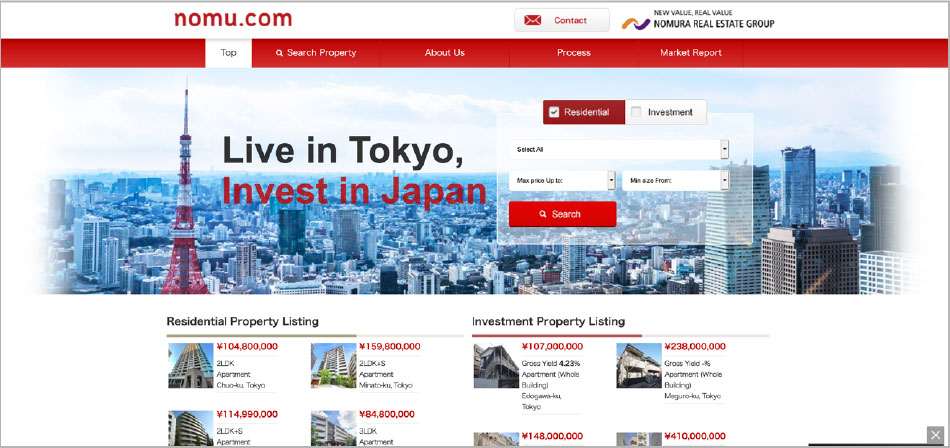Open the ¥104,800,000 price link

[247, 347]
